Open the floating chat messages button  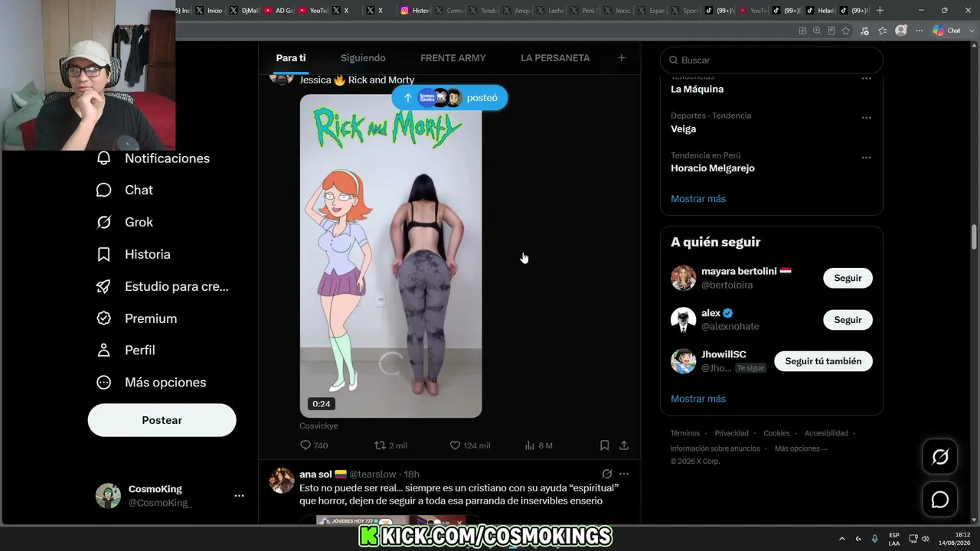click(940, 500)
